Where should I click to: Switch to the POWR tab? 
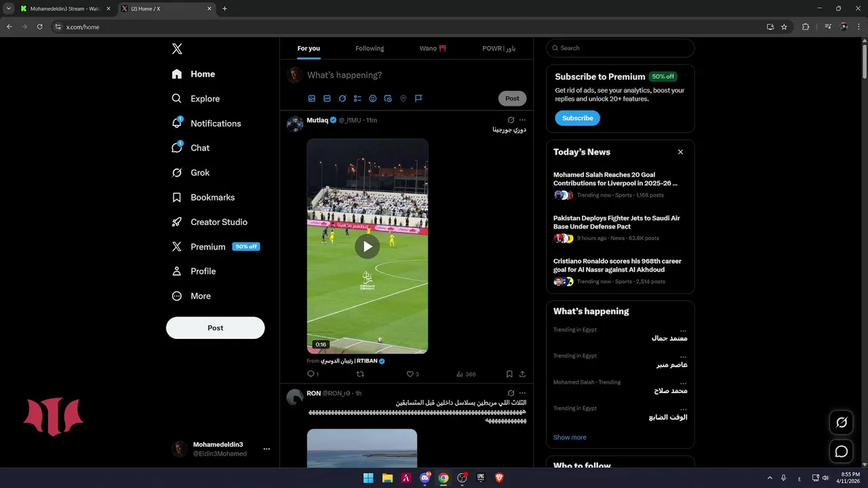pos(498,49)
